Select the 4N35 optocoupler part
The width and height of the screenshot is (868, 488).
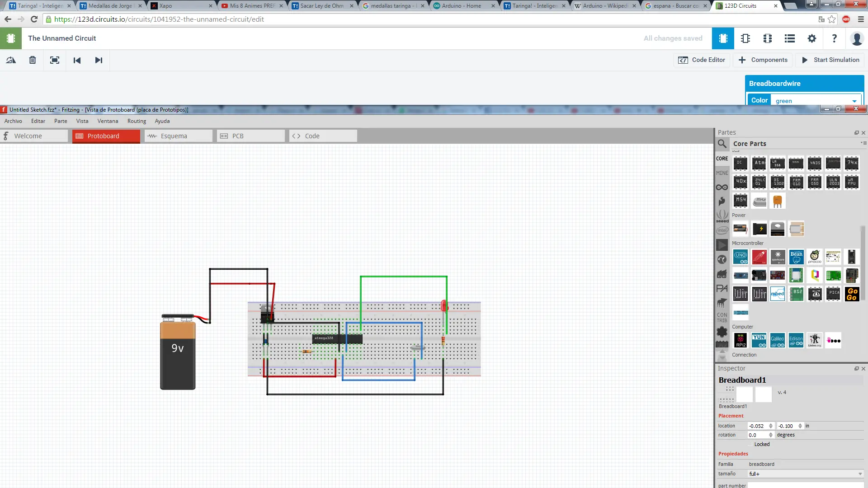click(815, 163)
